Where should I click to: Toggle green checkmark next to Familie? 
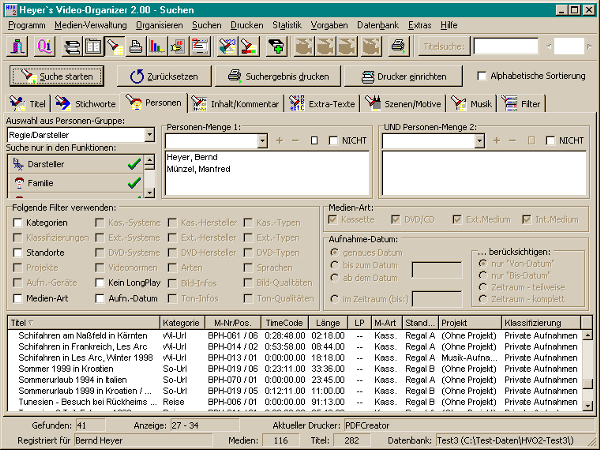(x=134, y=183)
